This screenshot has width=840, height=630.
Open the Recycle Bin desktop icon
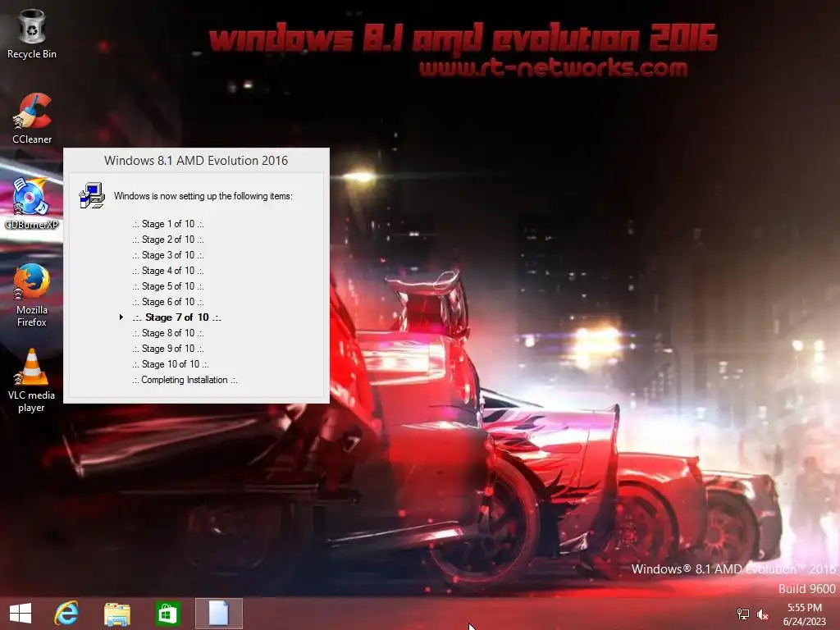[32, 34]
